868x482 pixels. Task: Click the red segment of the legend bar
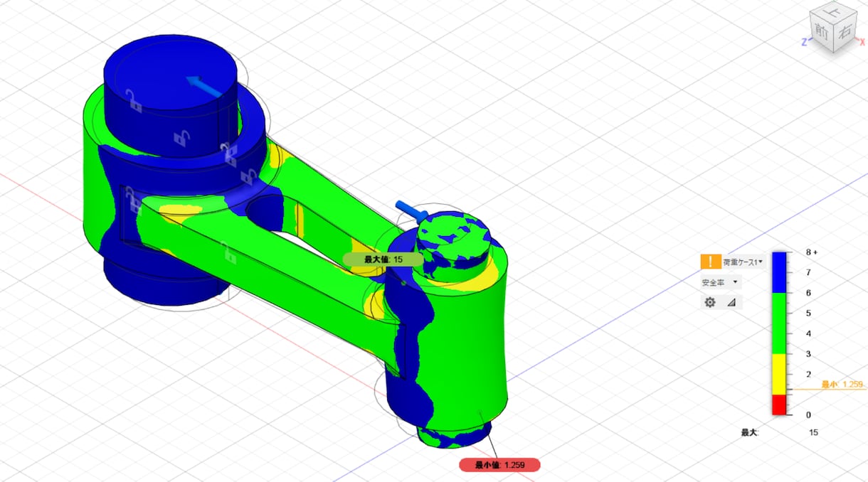pyautogui.click(x=780, y=405)
